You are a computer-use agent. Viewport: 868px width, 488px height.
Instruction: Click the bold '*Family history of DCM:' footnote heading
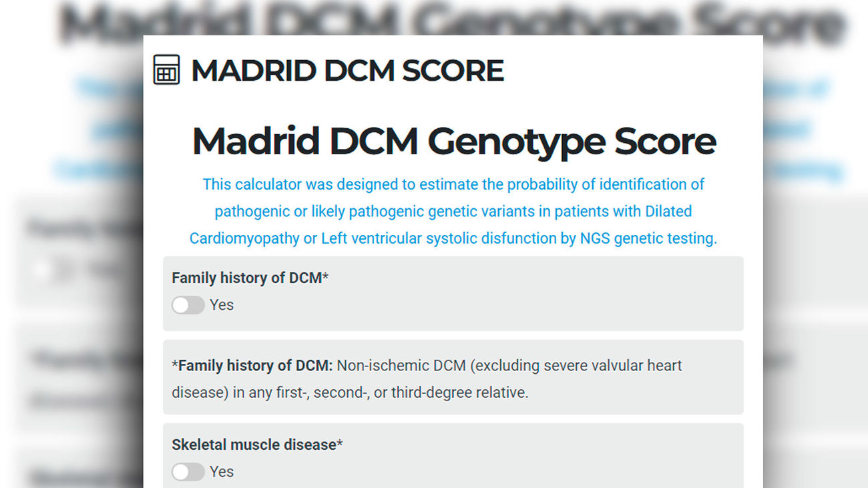coord(252,366)
